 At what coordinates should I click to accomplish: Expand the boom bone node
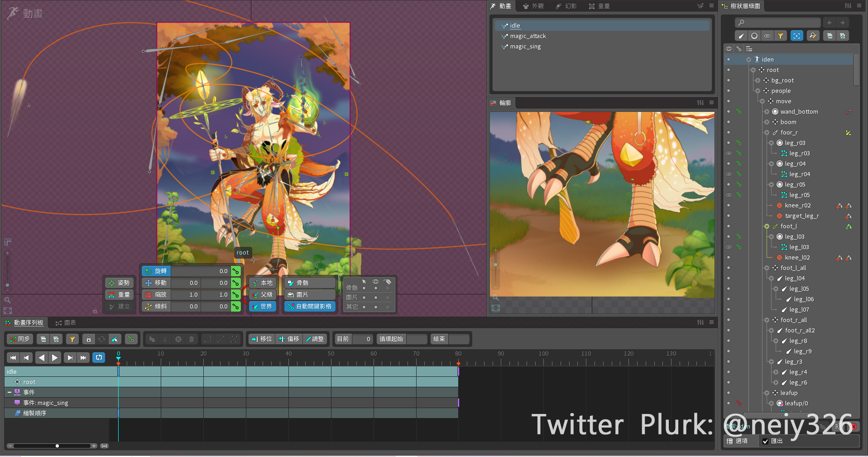[767, 122]
